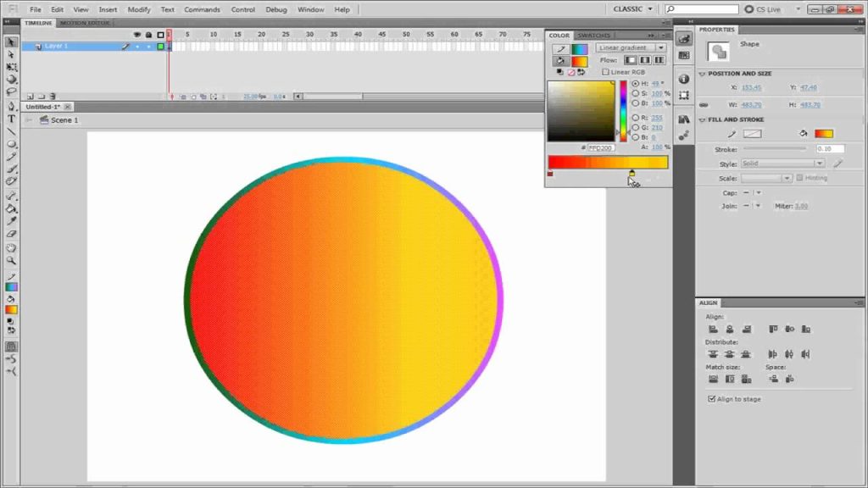Click the New Layer icon in timeline
Image resolution: width=868 pixels, height=488 pixels.
coord(31,97)
